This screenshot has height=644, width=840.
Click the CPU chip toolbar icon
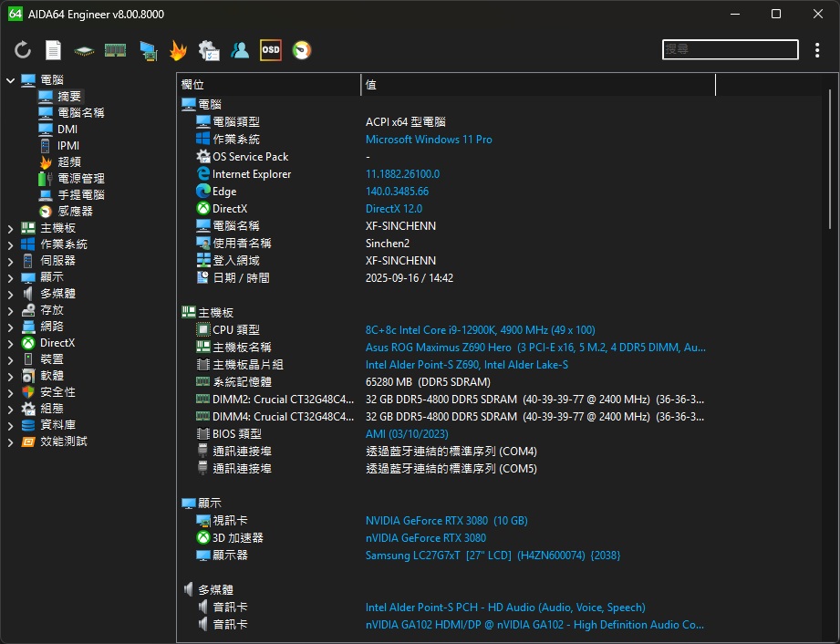click(x=84, y=51)
